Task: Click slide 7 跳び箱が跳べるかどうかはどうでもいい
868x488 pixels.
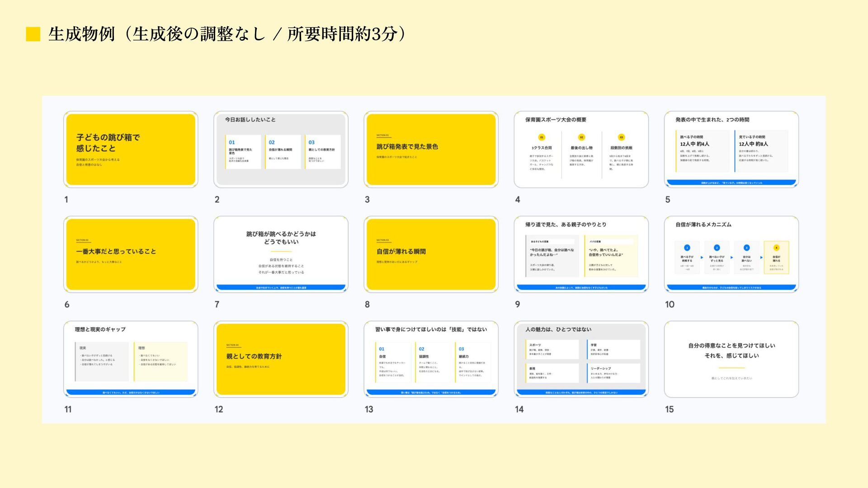Action: click(281, 254)
